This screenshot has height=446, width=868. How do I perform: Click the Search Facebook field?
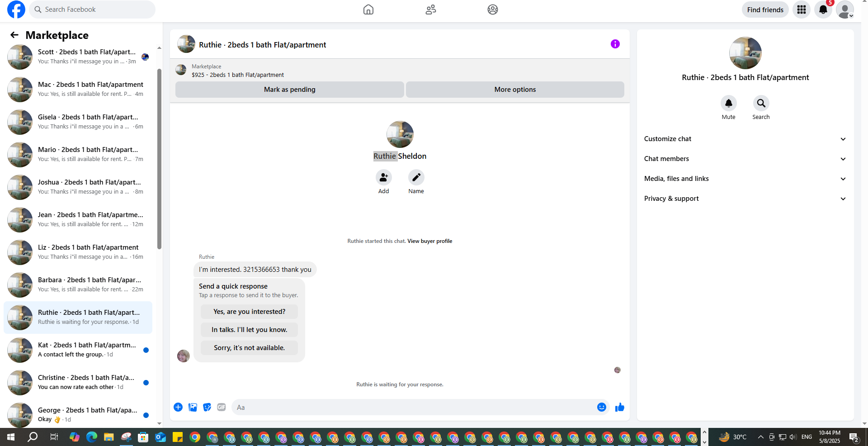click(92, 9)
